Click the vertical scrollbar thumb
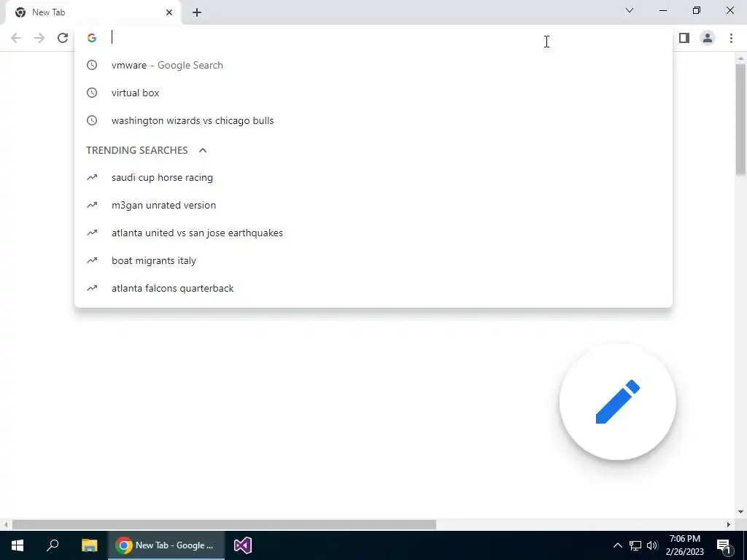 point(740,120)
